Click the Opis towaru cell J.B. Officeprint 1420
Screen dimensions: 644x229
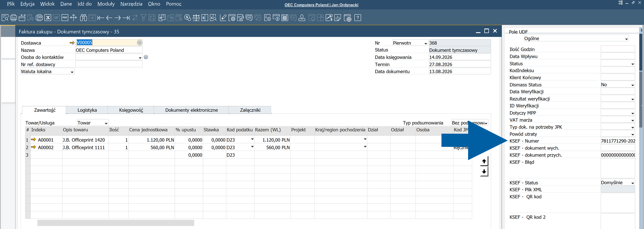pyautogui.click(x=85, y=140)
